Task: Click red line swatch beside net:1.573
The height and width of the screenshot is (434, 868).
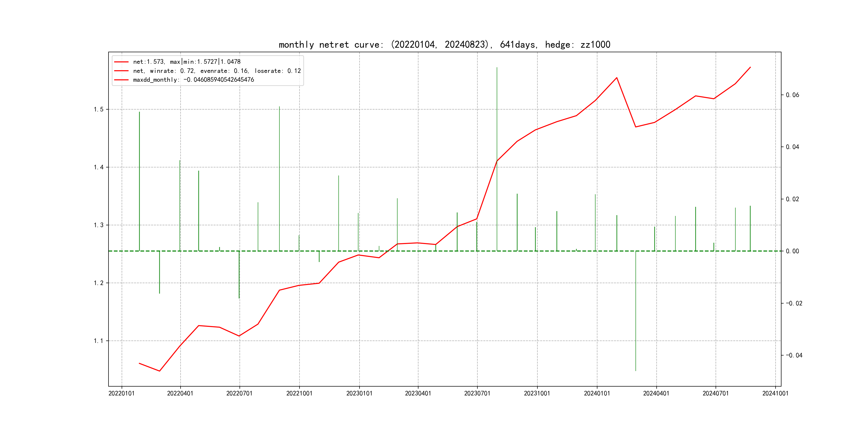Action: tap(121, 62)
